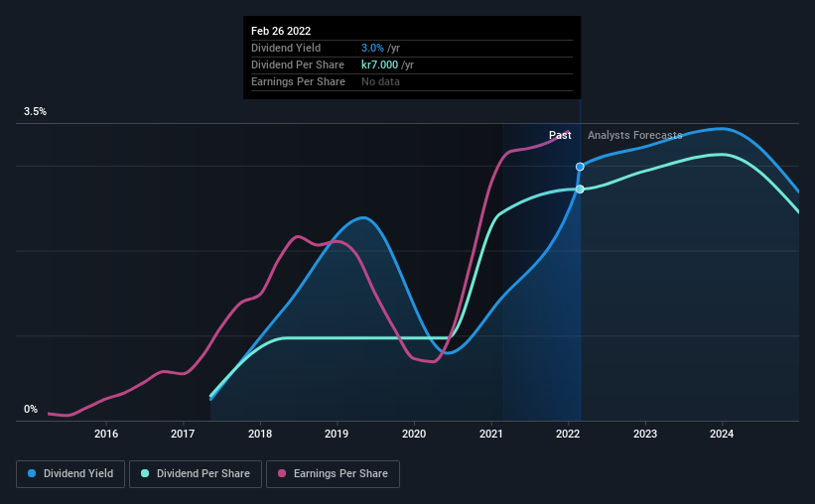Click the 2023 x-axis label
The image size is (815, 504).
[x=645, y=434]
